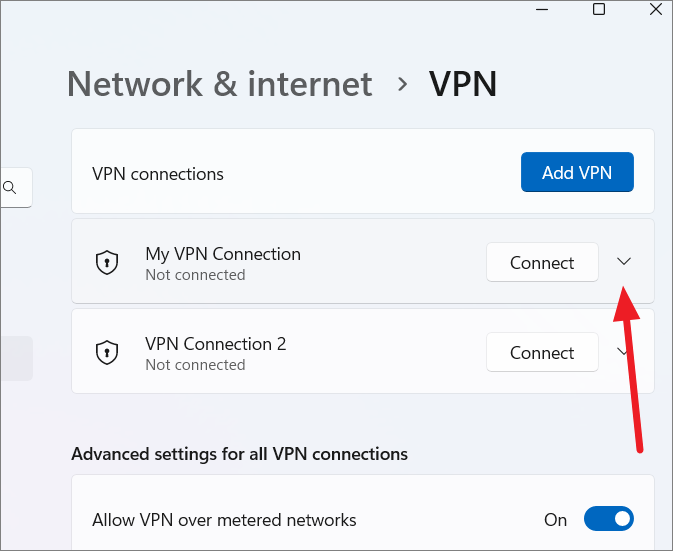Close the Settings window

656,9
